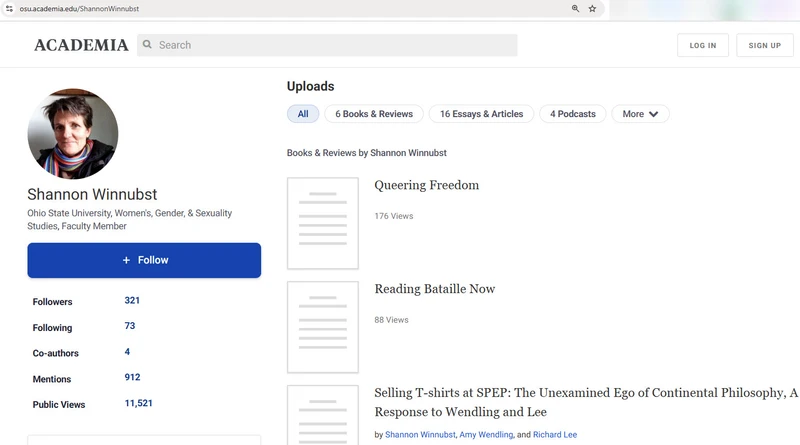Click the 321 followers count
This screenshot has width=800, height=445.
click(132, 301)
